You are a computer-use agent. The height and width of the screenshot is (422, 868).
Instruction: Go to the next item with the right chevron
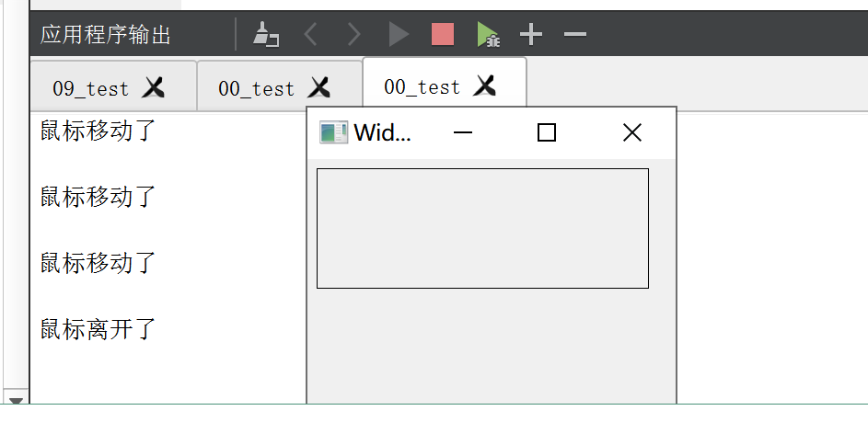click(353, 34)
